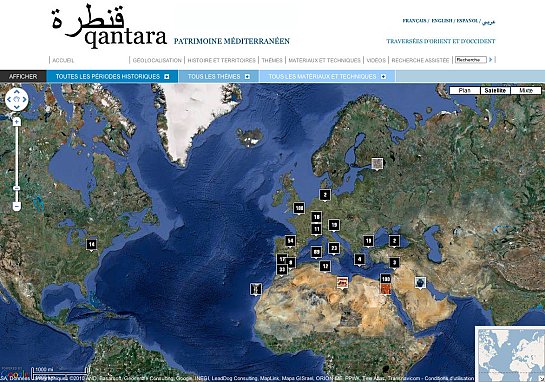Screen dimensions: 545x382
Task: Pan the map down with the arrow
Action: (x=17, y=107)
